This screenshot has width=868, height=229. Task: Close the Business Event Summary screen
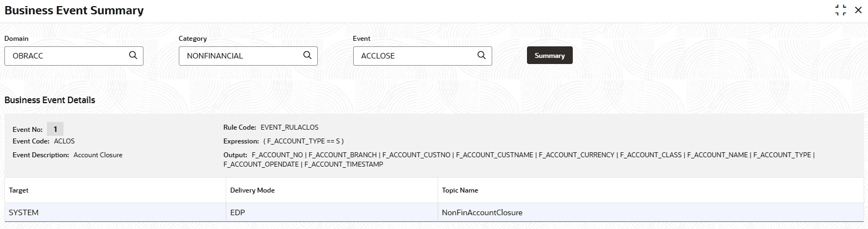858,10
